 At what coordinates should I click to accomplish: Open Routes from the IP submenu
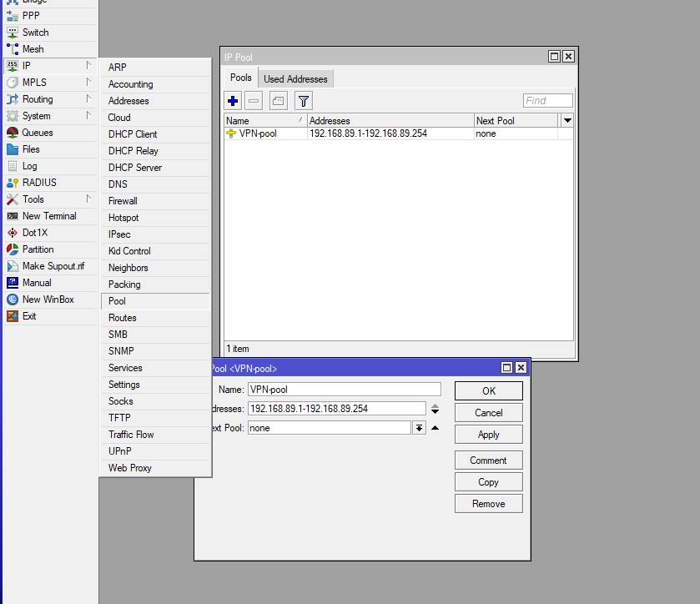click(155, 318)
